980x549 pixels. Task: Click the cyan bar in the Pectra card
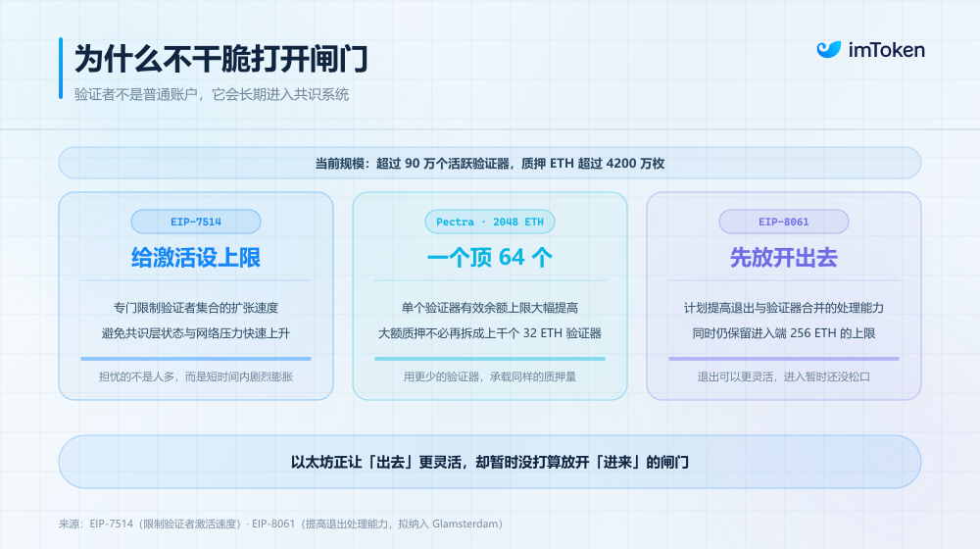pyautogui.click(x=489, y=359)
